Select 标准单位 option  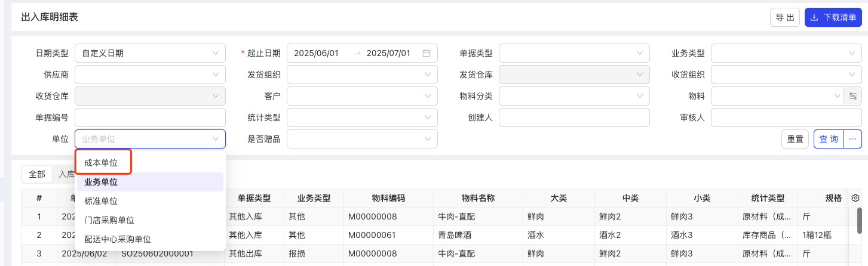150,201
